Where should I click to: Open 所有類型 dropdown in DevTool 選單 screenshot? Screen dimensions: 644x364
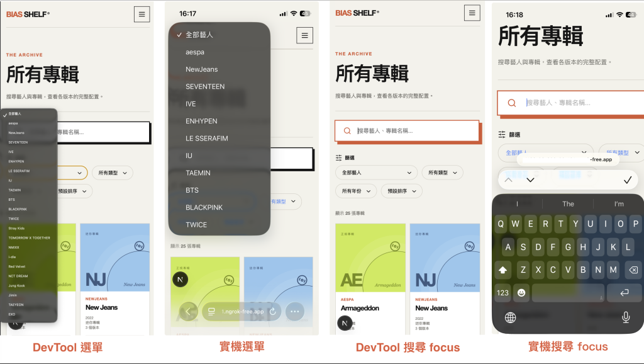(113, 173)
